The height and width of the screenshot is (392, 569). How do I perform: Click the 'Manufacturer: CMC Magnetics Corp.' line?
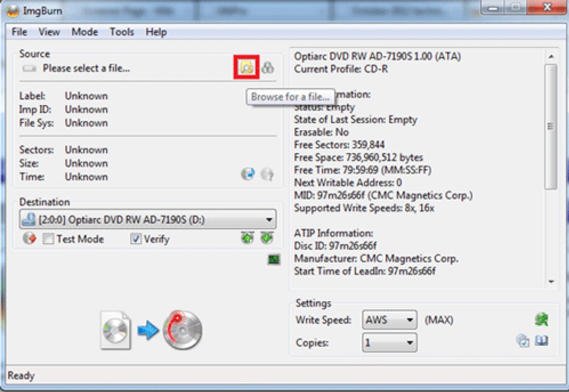(x=376, y=258)
